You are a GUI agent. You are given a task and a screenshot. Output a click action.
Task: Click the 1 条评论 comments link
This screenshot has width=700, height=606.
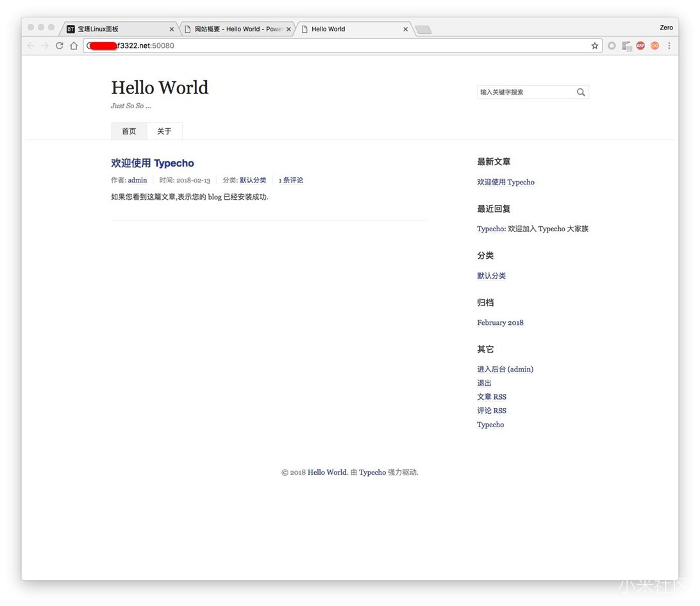point(291,180)
